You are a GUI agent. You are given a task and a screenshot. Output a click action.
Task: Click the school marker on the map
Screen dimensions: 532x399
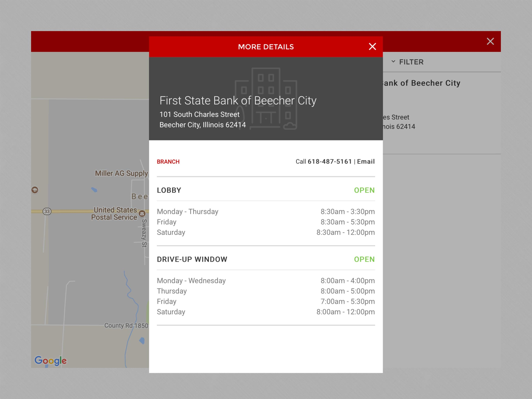[35, 190]
